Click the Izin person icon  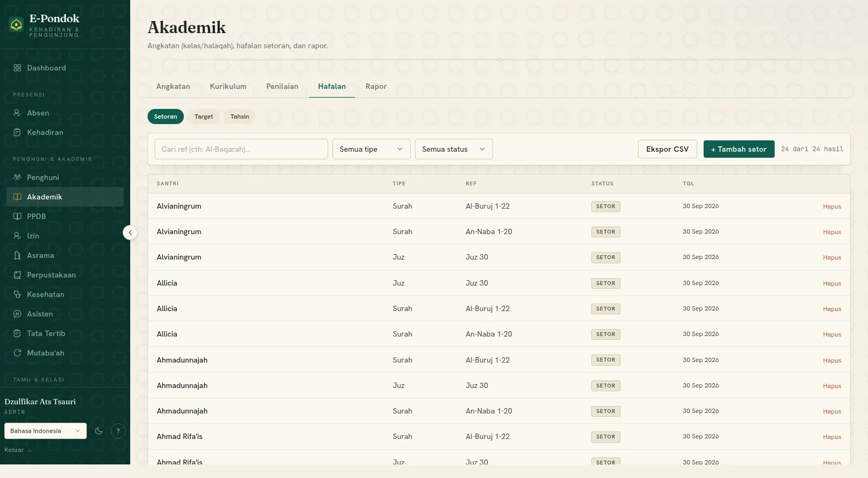pyautogui.click(x=17, y=236)
